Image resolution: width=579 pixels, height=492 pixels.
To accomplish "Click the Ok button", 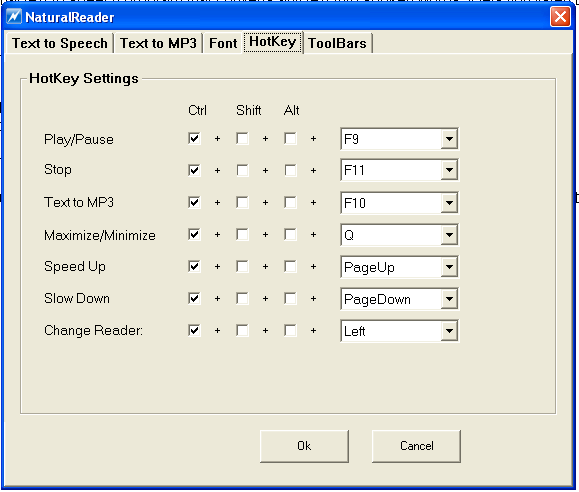I will pos(304,446).
